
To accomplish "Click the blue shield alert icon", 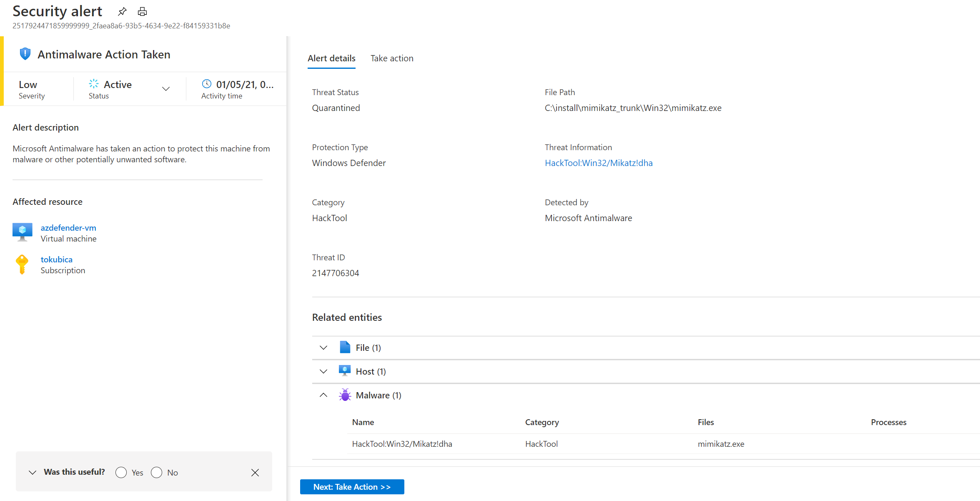I will pos(25,54).
